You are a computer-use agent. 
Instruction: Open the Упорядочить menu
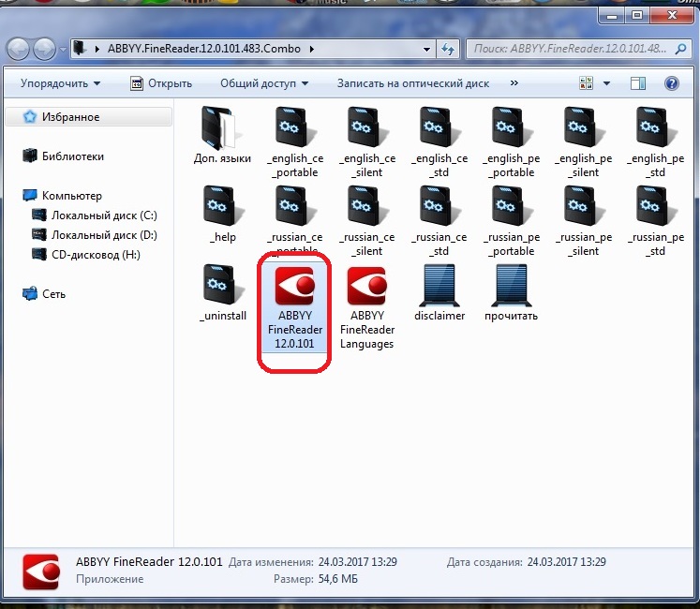click(60, 83)
